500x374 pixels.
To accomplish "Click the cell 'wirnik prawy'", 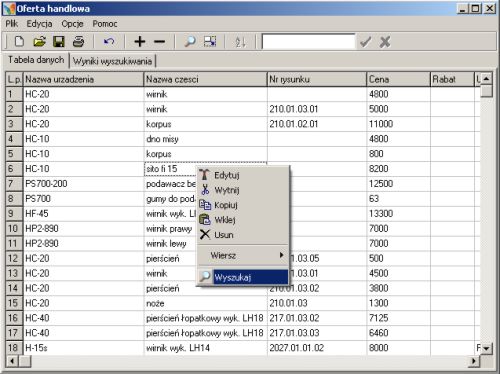I will pos(171,229).
